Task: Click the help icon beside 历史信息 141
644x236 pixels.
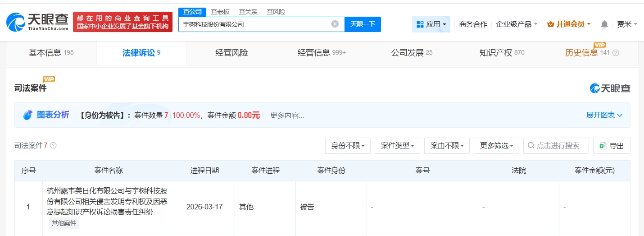Action: coord(616,53)
